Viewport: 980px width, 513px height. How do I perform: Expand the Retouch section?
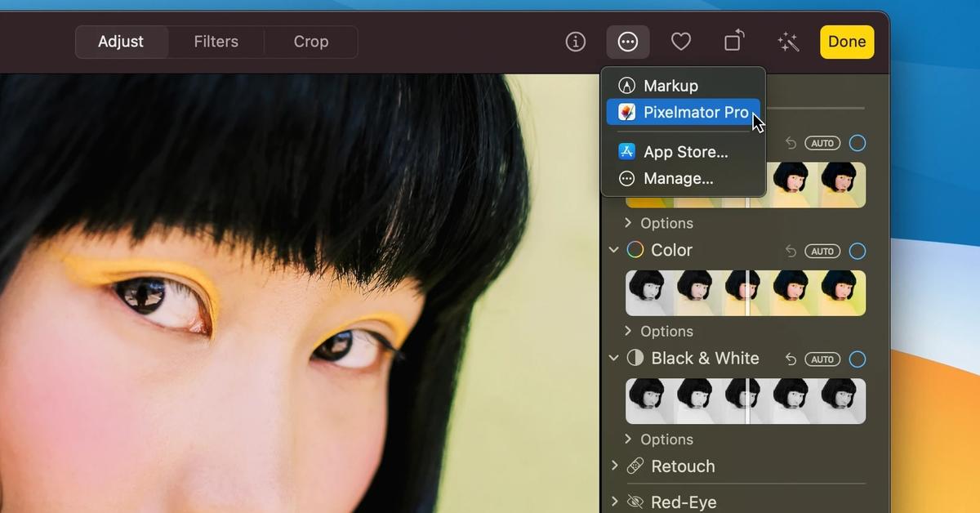pyautogui.click(x=614, y=466)
